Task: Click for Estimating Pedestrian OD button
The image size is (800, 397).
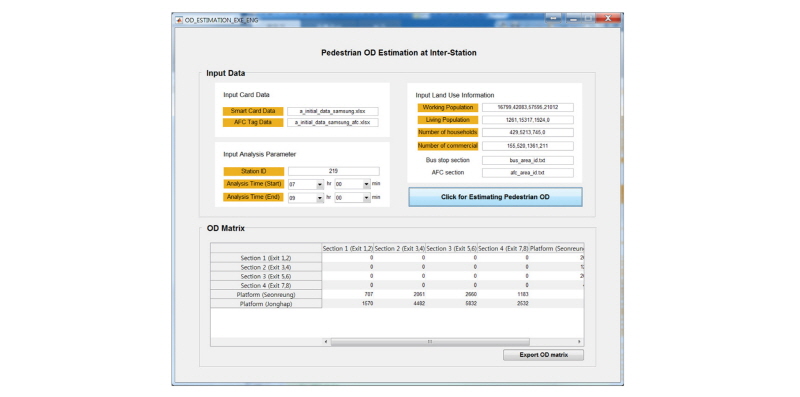Action: [495, 197]
